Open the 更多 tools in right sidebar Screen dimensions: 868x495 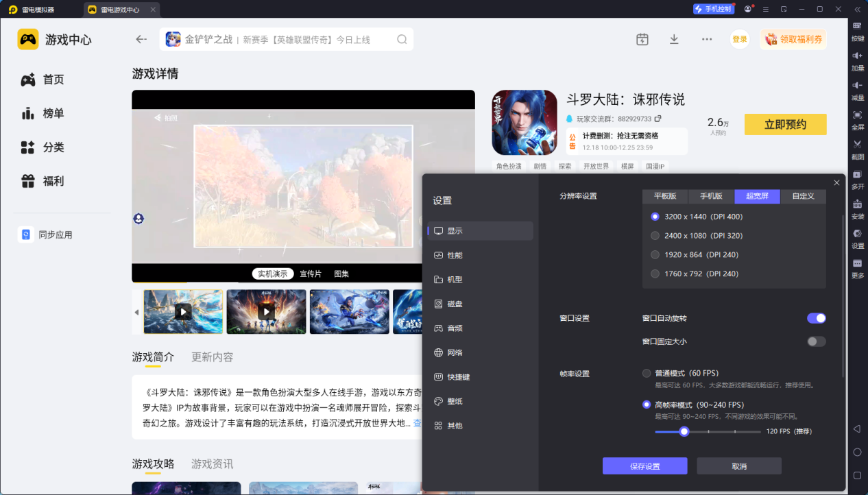pos(857,264)
